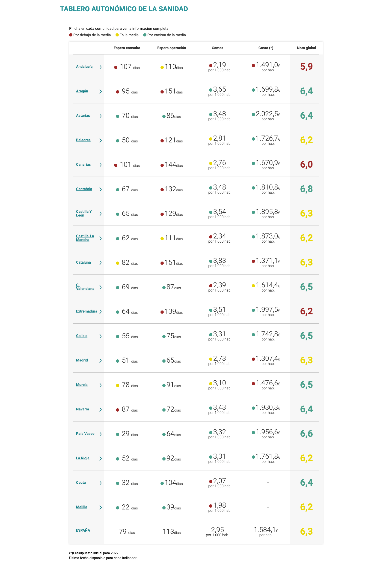Expand the Andalucía row chevron
The height and width of the screenshot is (572, 392).
[x=101, y=67]
